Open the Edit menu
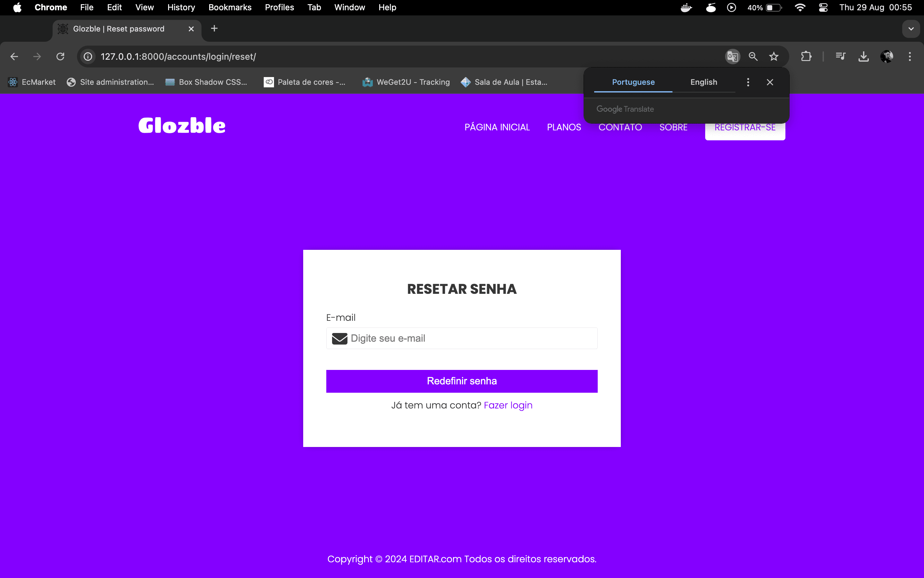Viewport: 924px width, 578px height. [114, 8]
